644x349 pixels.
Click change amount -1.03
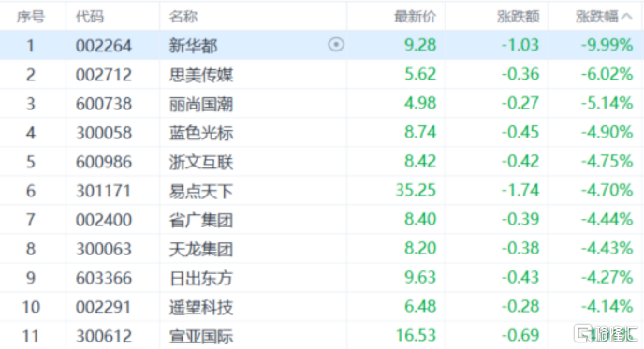coord(520,45)
